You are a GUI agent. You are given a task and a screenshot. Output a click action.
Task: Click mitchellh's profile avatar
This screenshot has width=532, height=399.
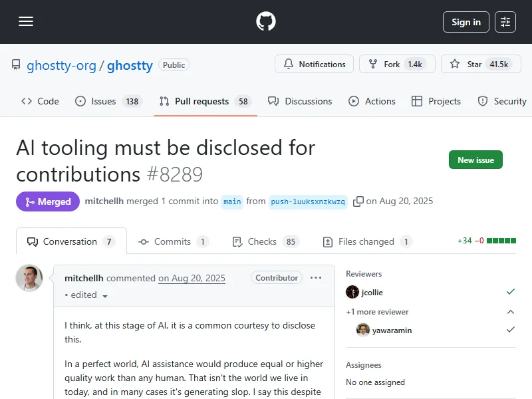tap(29, 278)
